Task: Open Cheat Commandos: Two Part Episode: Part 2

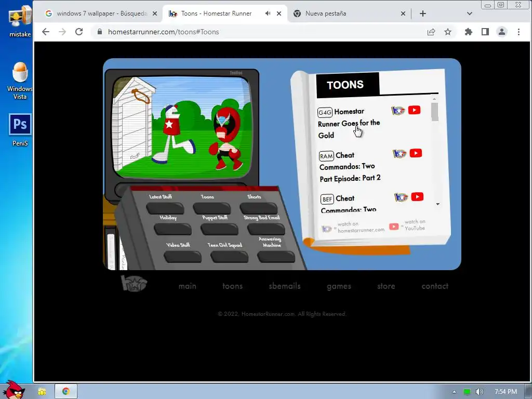Action: [350, 167]
